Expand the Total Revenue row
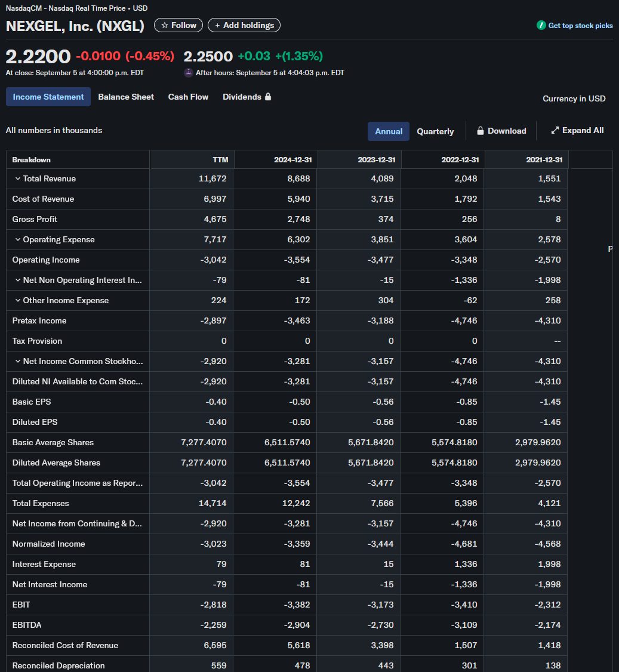 18,178
